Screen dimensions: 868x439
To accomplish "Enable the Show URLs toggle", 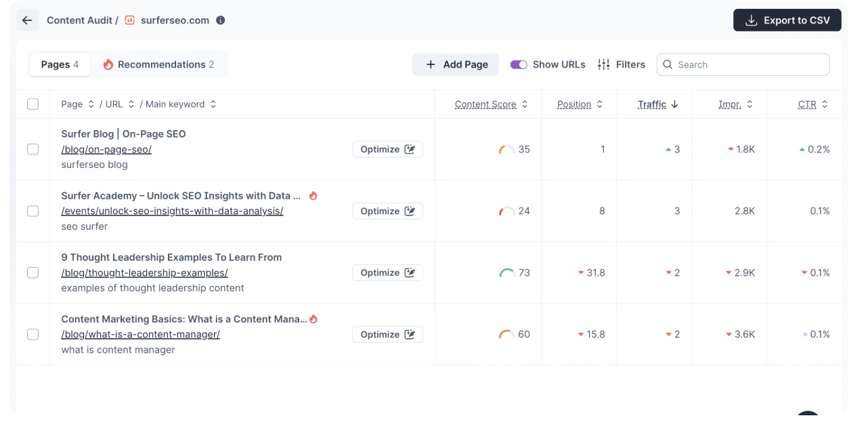I will [518, 64].
